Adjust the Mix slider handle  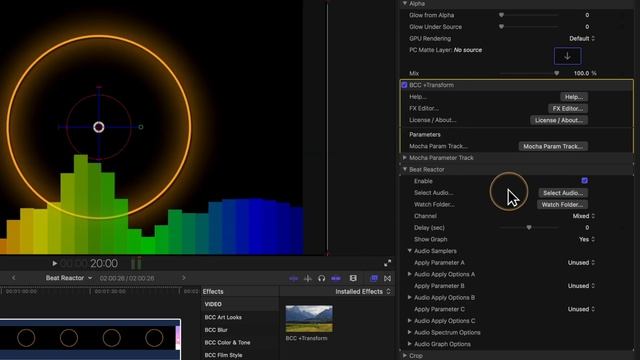tap(556, 73)
